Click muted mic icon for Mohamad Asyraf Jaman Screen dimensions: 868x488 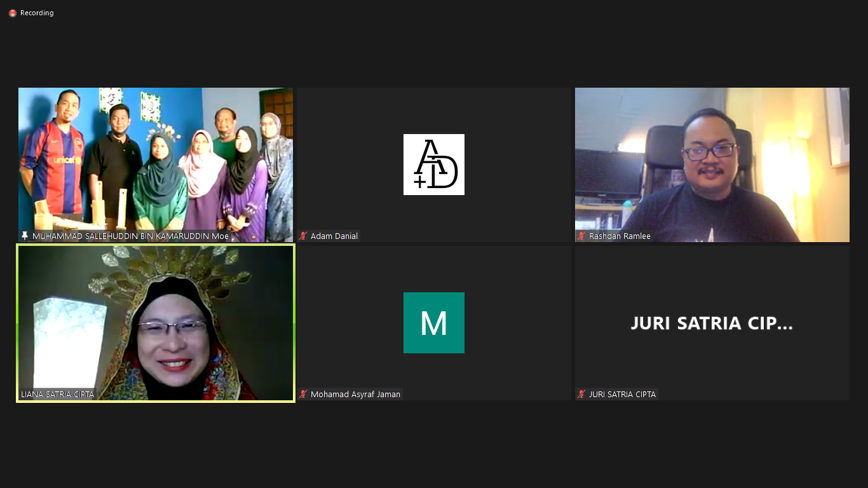[304, 394]
